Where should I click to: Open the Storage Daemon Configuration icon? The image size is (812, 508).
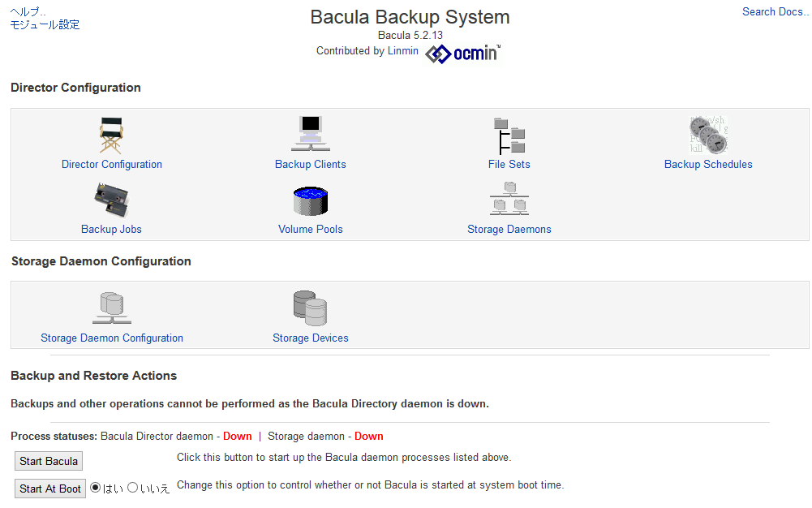tap(112, 308)
